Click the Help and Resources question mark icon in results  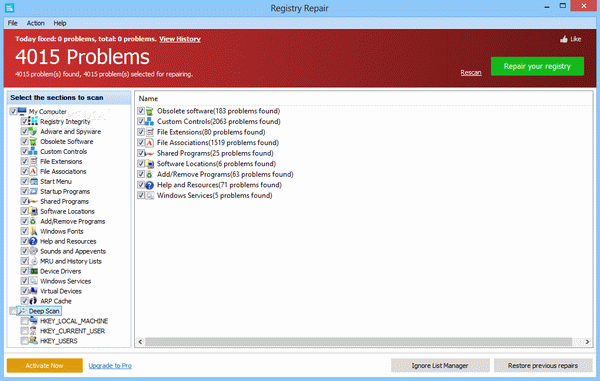pyautogui.click(x=150, y=185)
